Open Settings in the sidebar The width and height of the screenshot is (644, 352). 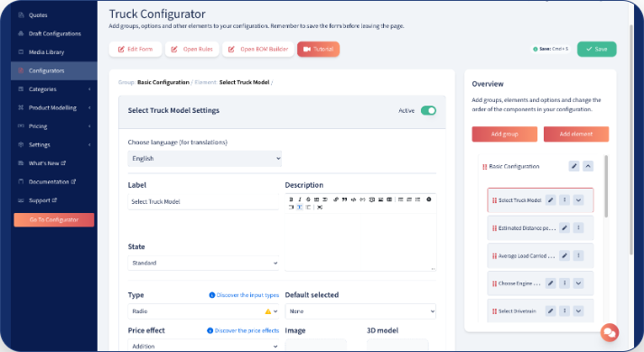click(54, 144)
